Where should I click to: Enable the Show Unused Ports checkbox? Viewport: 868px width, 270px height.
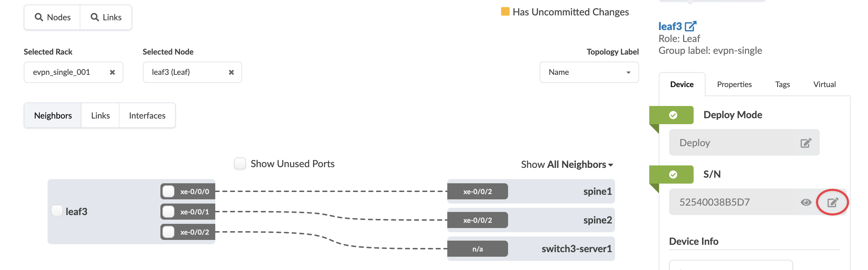pyautogui.click(x=240, y=164)
